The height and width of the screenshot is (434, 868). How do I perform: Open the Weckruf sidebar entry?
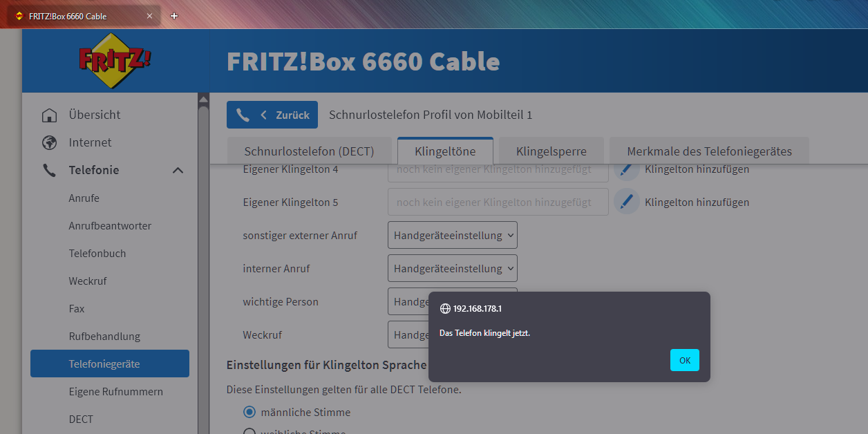pos(88,281)
